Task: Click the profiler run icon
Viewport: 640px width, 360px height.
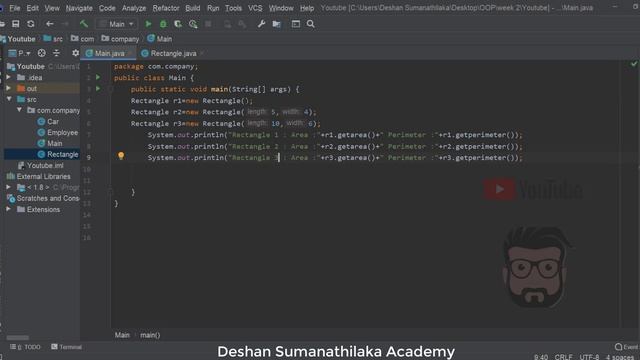Action: (x=193, y=24)
